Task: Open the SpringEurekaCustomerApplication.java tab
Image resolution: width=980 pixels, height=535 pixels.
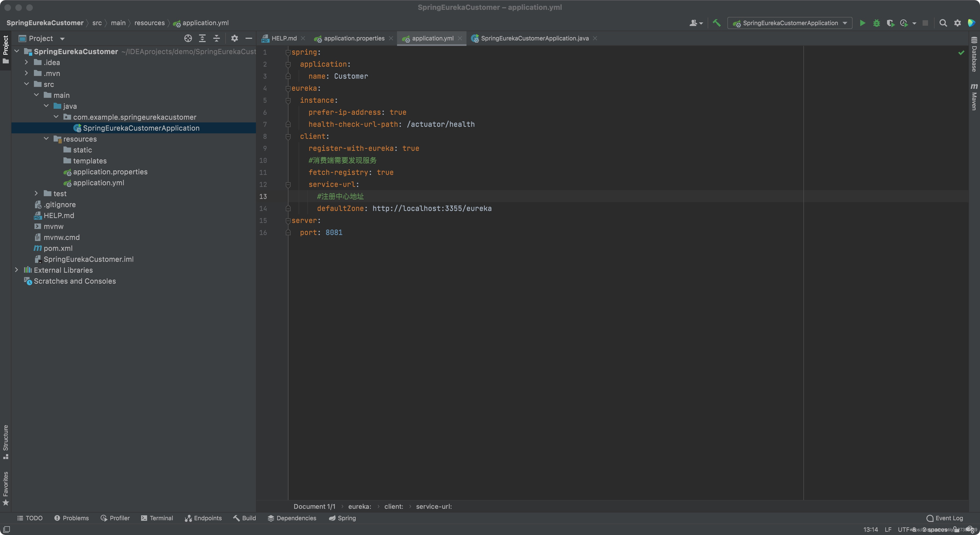Action: click(534, 39)
